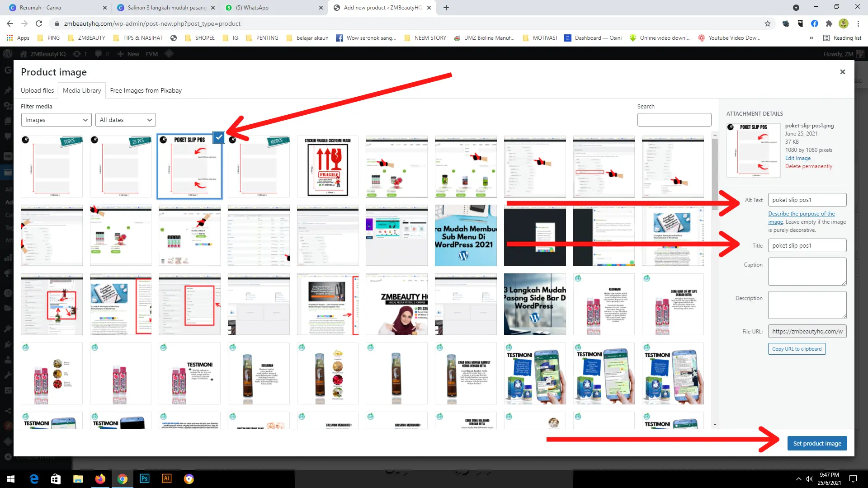Image resolution: width=868 pixels, height=488 pixels.
Task: Open the Chrome Extensions puzzle icon
Action: (x=829, y=23)
